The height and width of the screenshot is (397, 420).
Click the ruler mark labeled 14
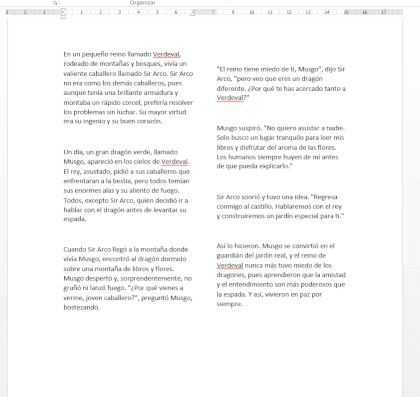point(327,12)
